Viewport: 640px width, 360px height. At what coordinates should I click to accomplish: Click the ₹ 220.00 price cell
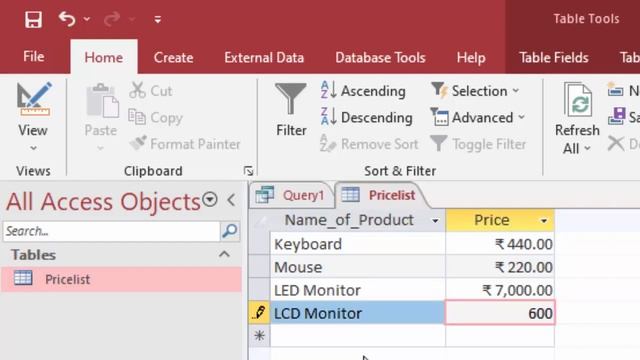500,267
